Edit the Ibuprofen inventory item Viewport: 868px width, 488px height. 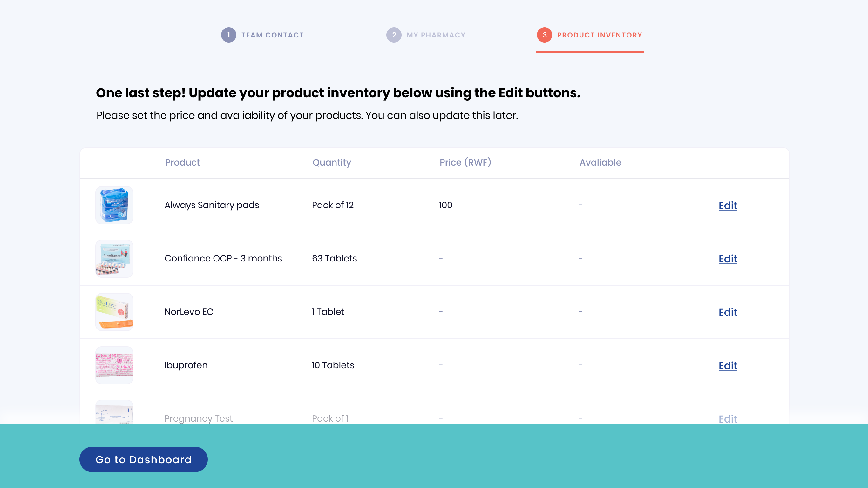tap(728, 366)
